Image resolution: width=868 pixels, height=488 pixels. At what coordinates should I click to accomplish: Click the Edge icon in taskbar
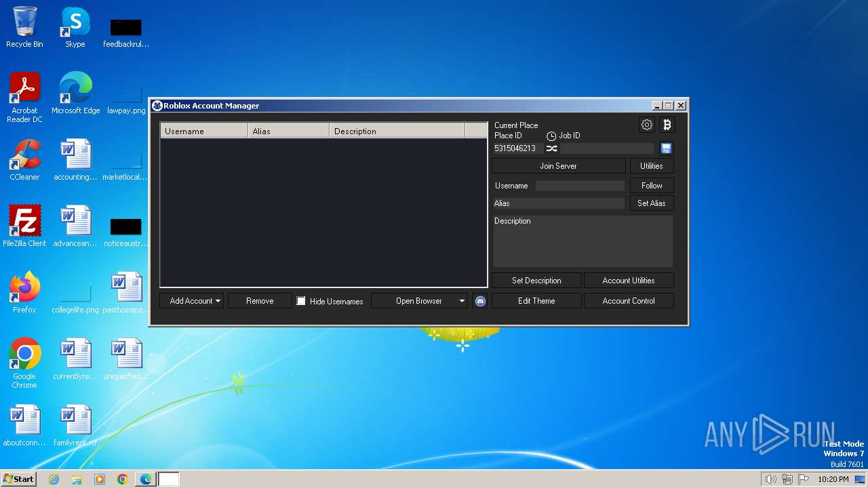point(146,479)
